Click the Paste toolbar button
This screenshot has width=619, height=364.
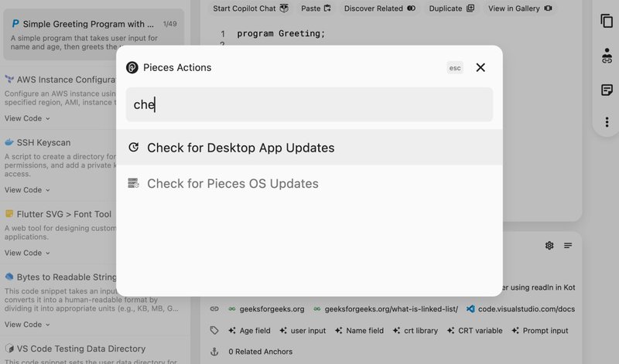pos(316,9)
